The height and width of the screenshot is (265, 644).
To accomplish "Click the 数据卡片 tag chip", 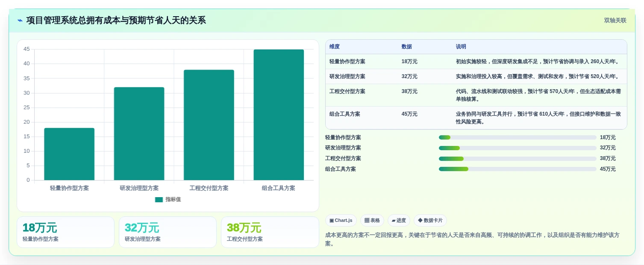I will point(430,221).
